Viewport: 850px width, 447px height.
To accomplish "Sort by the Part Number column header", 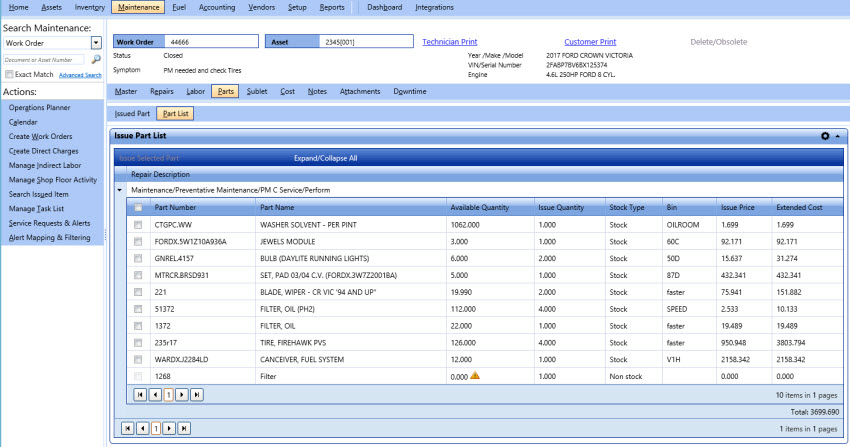I will pyautogui.click(x=175, y=208).
